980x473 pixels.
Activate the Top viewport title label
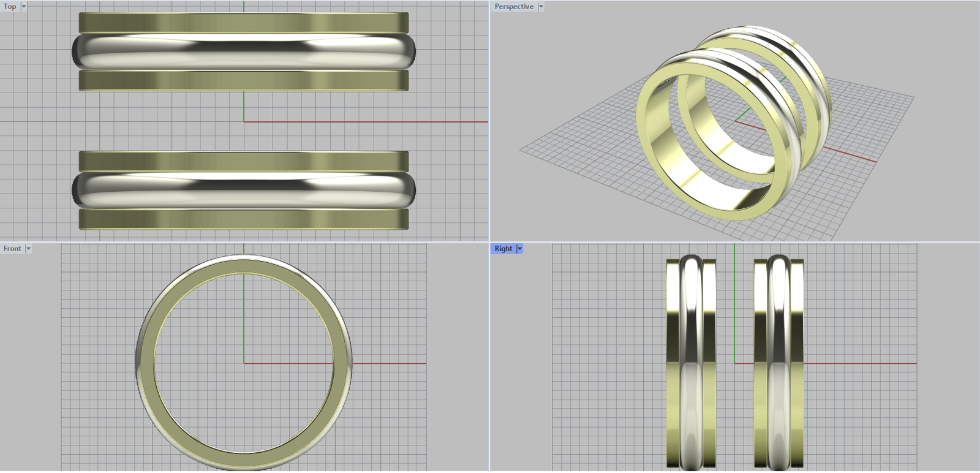click(x=10, y=7)
